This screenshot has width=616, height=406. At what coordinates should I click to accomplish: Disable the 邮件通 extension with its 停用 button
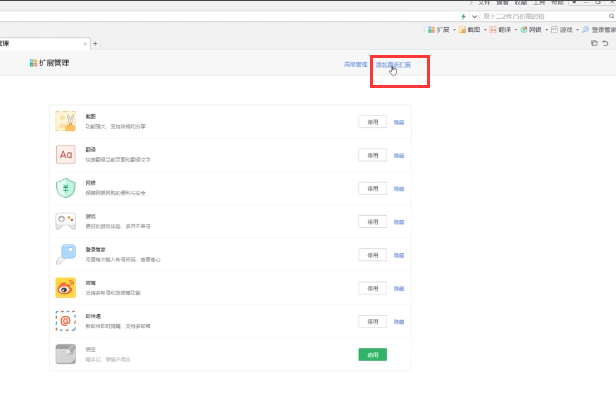point(372,321)
